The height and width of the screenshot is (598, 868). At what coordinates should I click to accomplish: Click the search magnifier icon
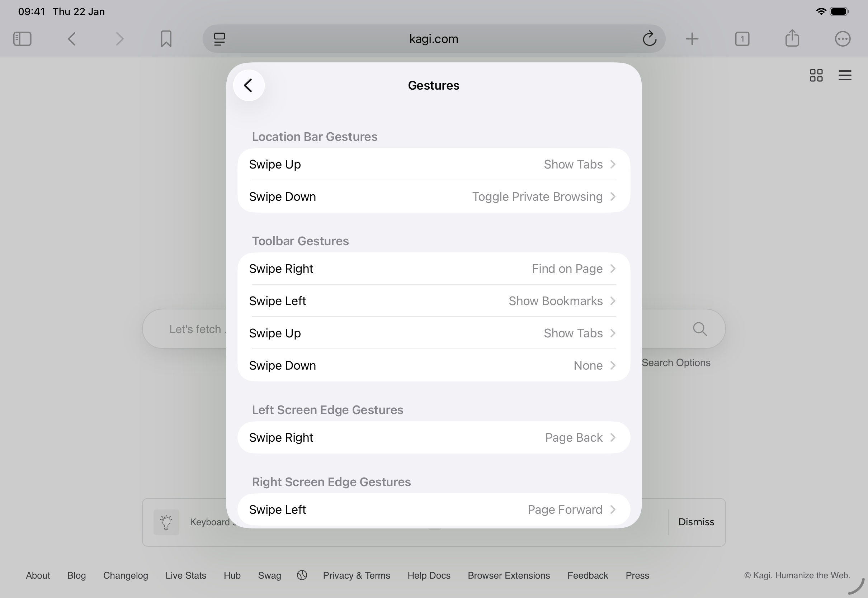(699, 329)
